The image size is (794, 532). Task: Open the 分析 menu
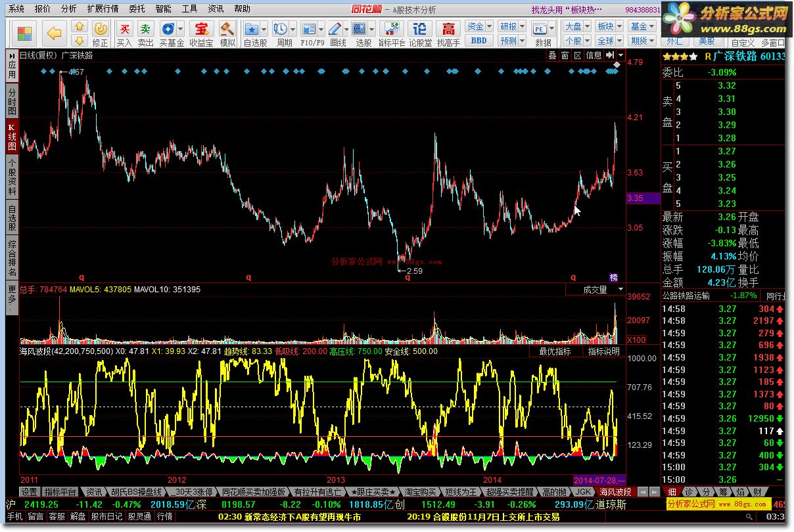[x=68, y=9]
